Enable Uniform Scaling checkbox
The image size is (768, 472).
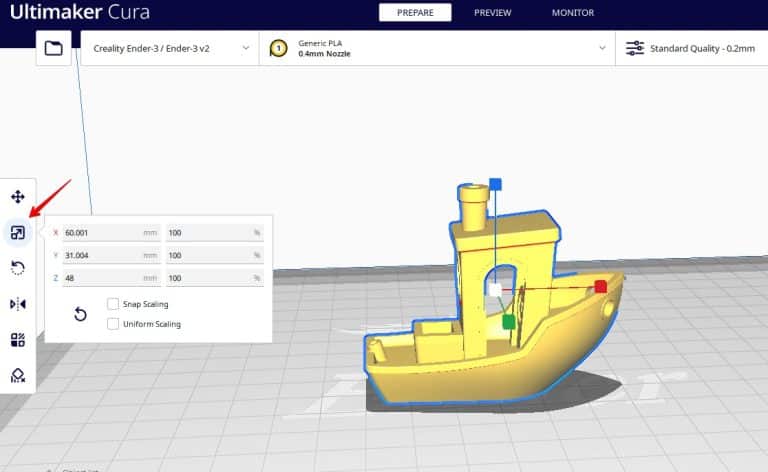[x=113, y=324]
